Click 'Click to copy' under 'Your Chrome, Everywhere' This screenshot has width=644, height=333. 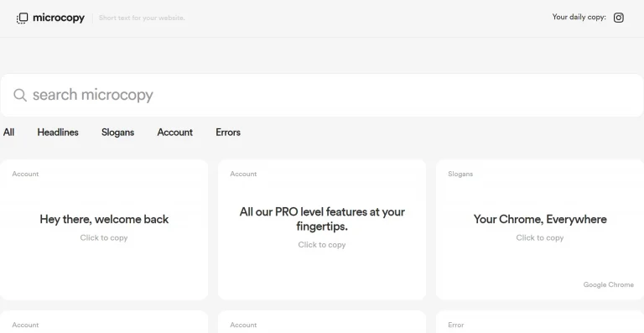click(x=540, y=237)
